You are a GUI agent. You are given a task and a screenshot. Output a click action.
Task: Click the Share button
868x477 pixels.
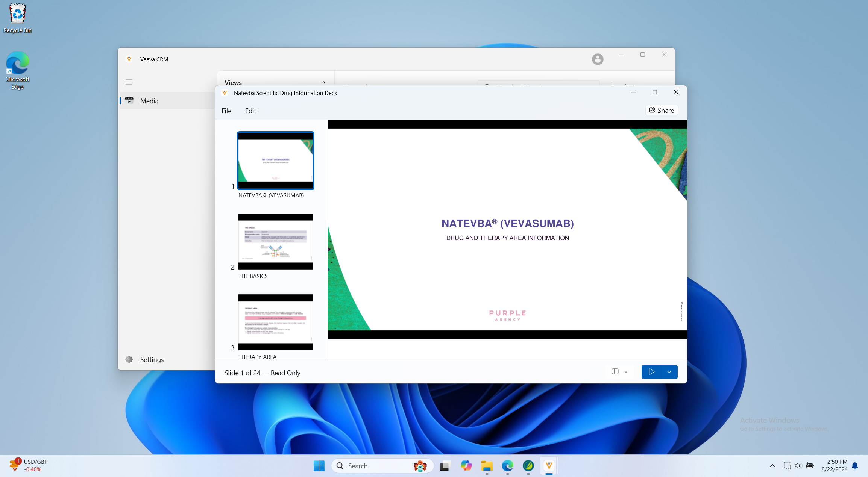pyautogui.click(x=662, y=110)
